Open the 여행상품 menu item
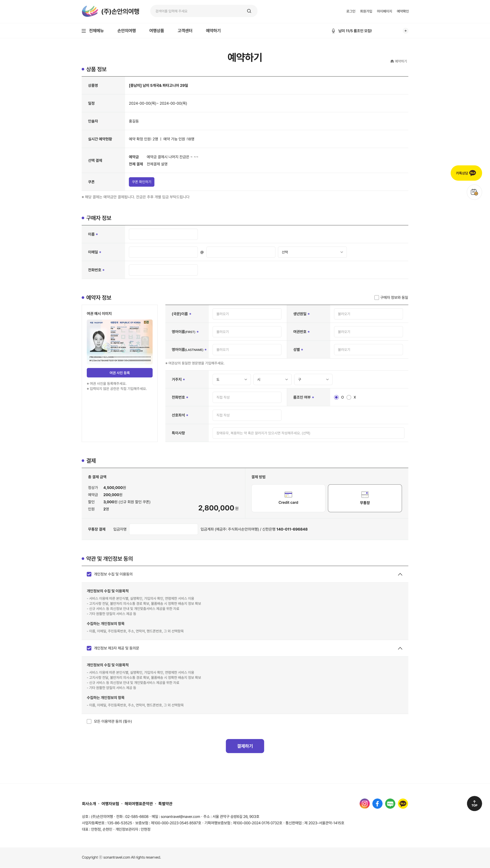The width and height of the screenshot is (490, 868). pos(156,31)
